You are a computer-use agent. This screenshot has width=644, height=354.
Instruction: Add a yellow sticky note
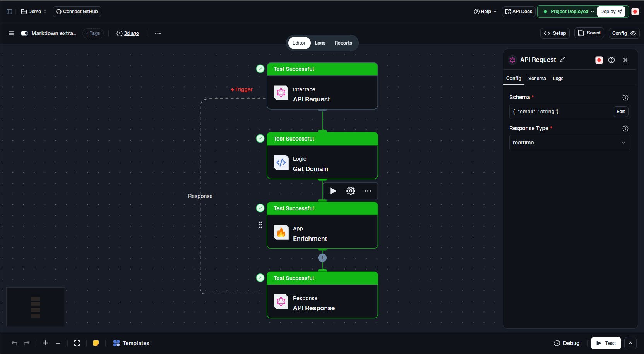(96, 343)
